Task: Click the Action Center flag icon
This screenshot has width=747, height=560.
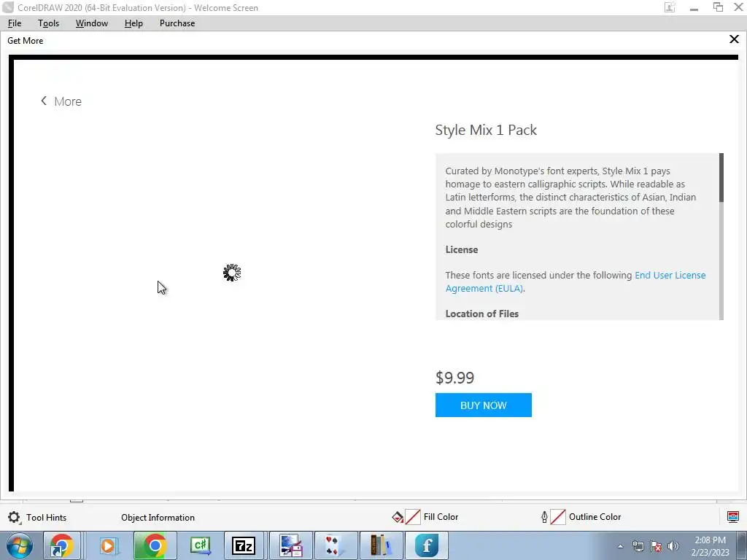Action: (656, 546)
